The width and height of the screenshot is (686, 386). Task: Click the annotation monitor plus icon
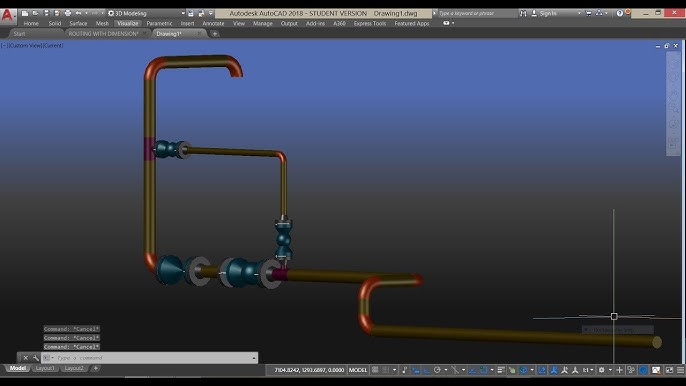(619, 370)
